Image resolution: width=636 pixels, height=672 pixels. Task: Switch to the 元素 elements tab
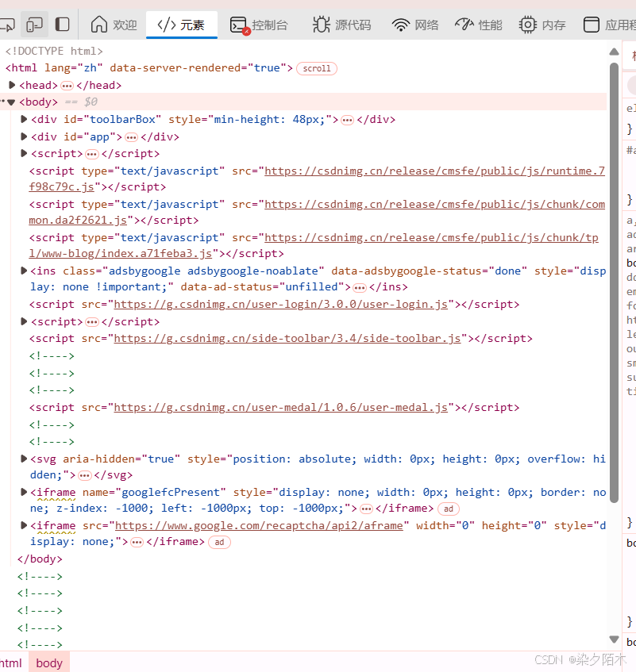click(x=181, y=25)
